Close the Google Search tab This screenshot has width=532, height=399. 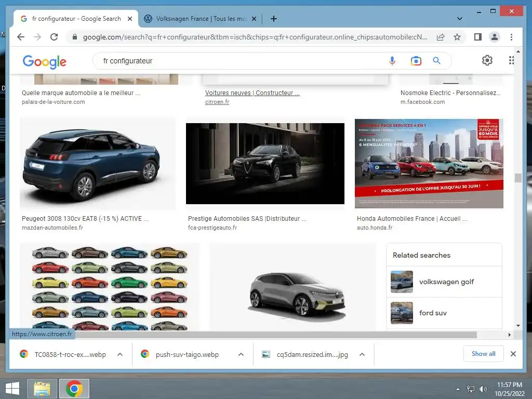[129, 19]
